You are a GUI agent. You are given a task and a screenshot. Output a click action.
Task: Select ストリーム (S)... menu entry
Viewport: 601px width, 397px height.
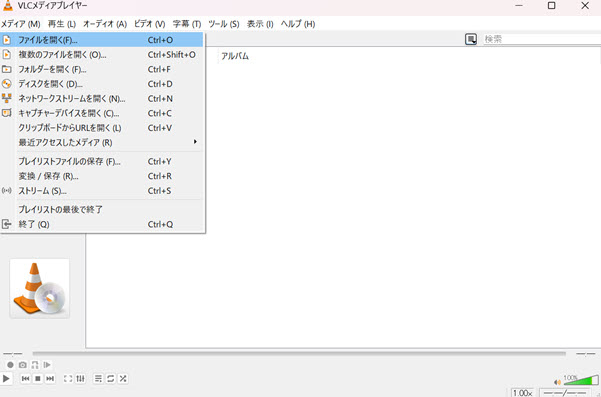(x=102, y=190)
